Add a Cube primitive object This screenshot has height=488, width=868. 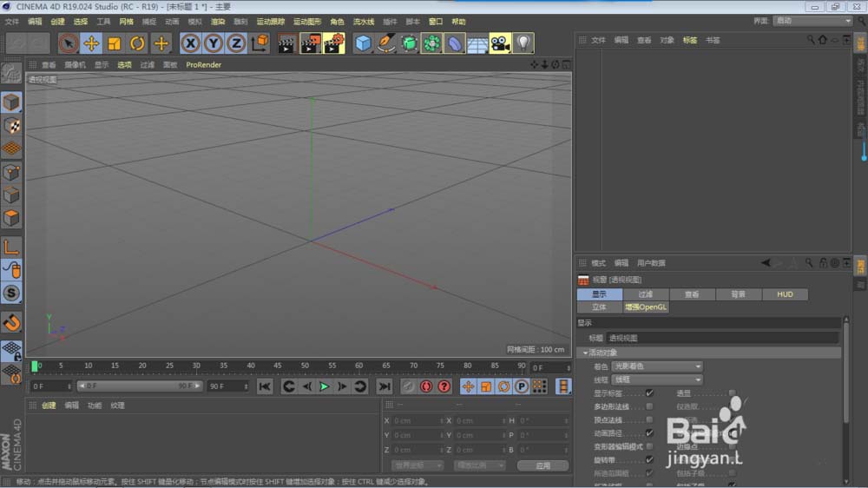pyautogui.click(x=363, y=43)
